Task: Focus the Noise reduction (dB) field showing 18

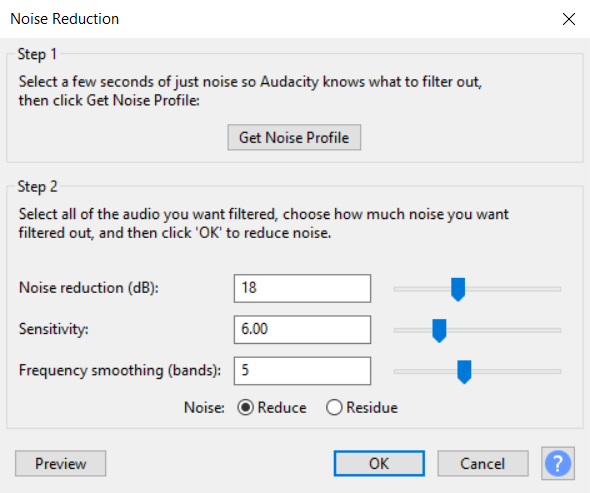Action: (x=302, y=288)
